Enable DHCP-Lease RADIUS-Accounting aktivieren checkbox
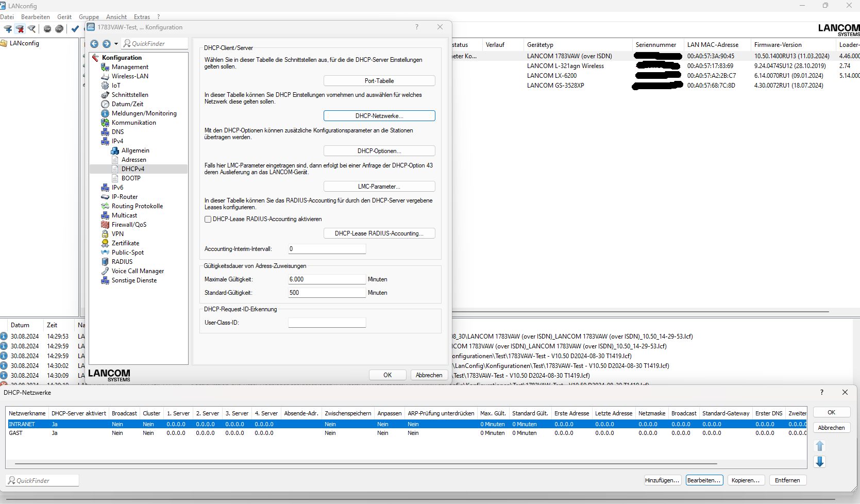This screenshot has height=504, width=860. point(208,219)
